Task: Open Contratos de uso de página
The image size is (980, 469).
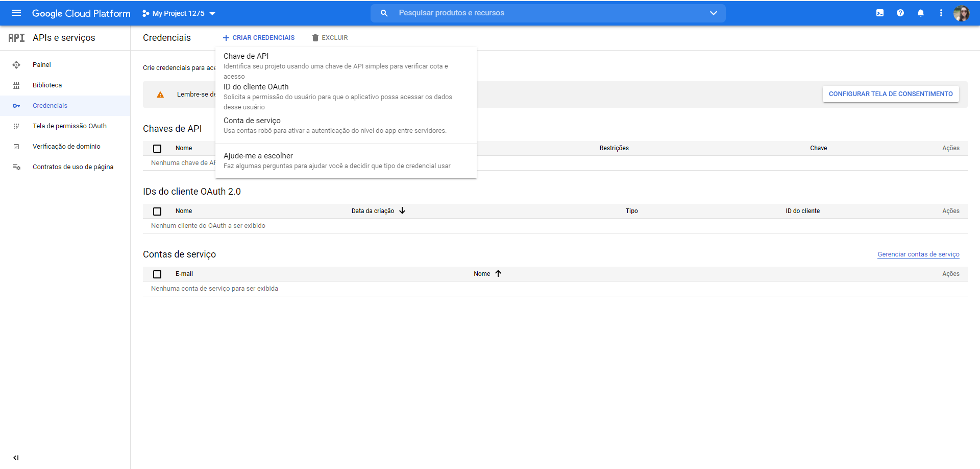Action: [x=73, y=167]
